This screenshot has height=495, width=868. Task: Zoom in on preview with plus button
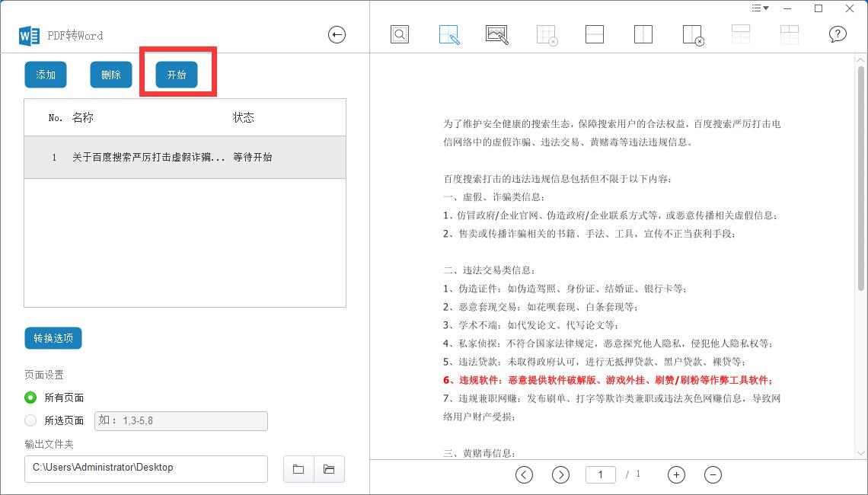tap(676, 474)
